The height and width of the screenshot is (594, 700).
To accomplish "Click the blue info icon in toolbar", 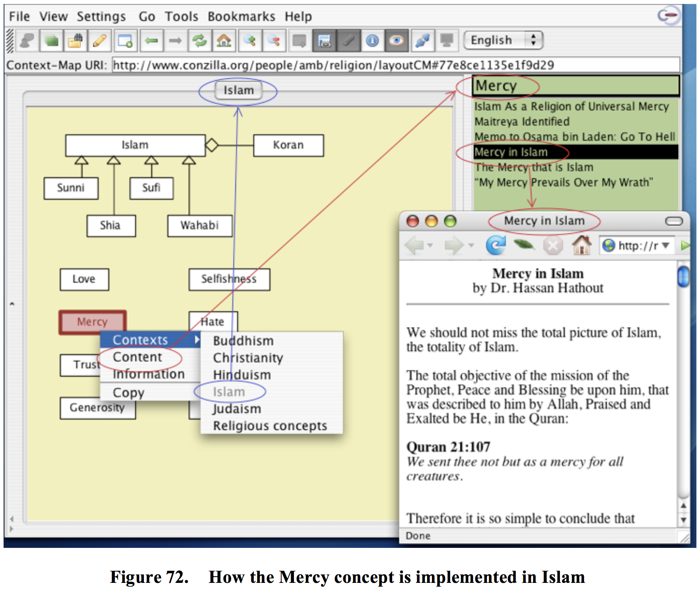I will 372,41.
